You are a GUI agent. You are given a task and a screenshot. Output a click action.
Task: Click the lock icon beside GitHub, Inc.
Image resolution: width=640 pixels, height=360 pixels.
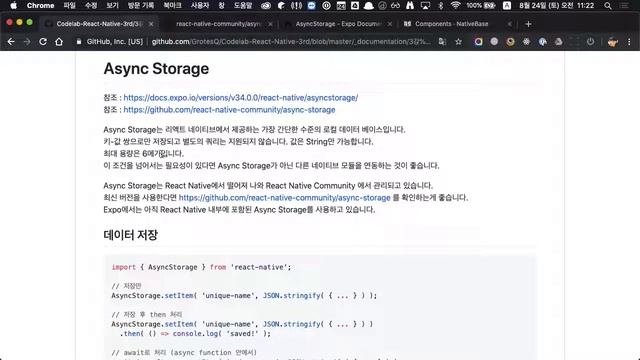tap(79, 42)
